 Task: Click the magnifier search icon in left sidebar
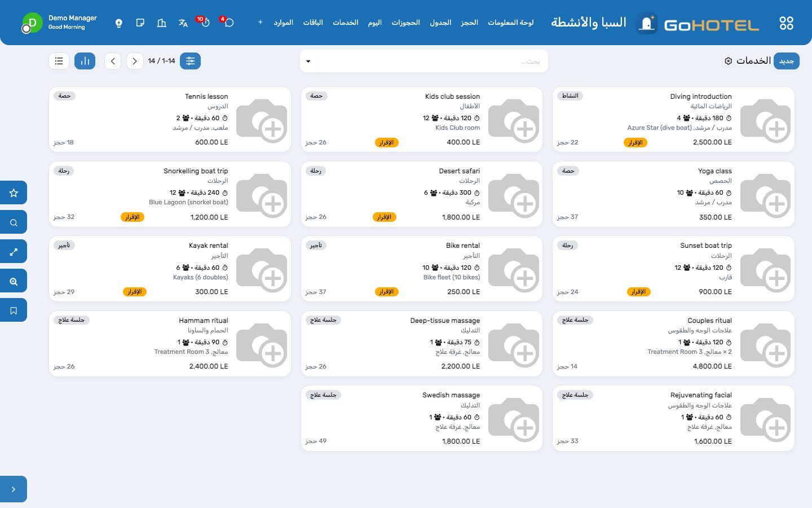(x=14, y=222)
